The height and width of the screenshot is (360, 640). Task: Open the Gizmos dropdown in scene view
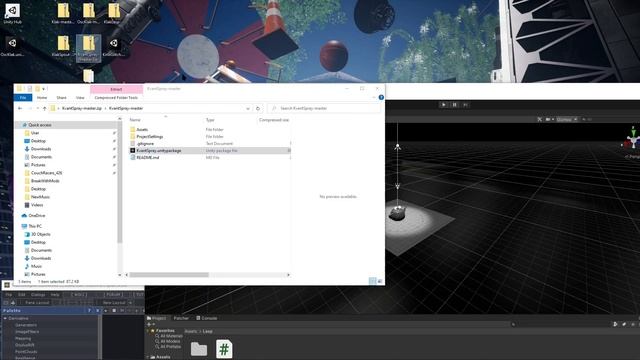(567, 119)
